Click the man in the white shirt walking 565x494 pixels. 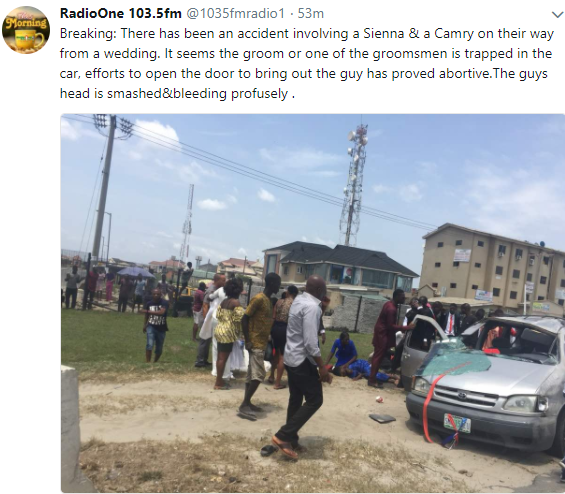coord(302,366)
